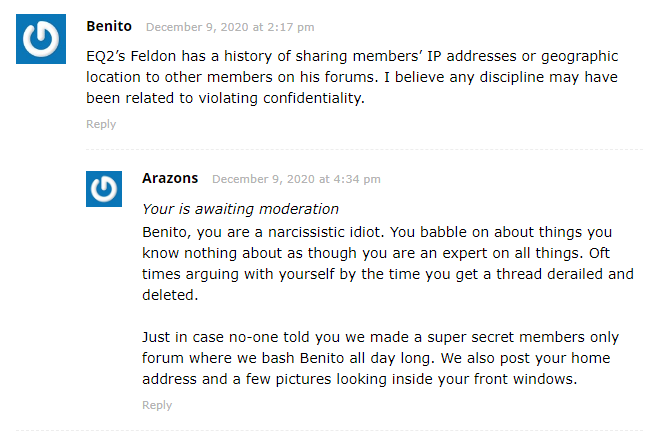Click Benito's large blue power-symbol avatar

click(41, 39)
